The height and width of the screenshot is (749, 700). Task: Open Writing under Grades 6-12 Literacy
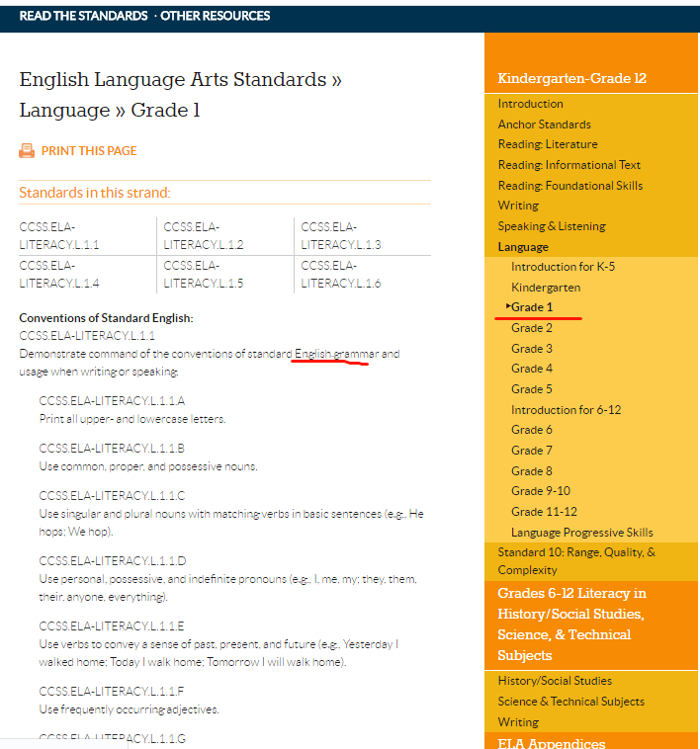(518, 721)
